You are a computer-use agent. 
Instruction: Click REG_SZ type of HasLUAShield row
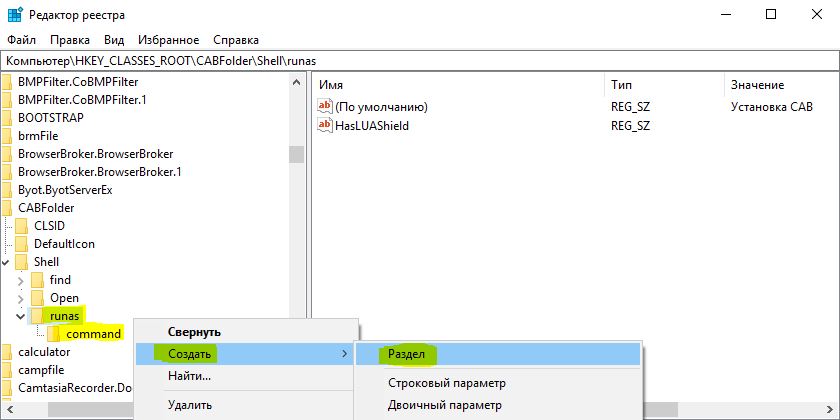click(x=630, y=126)
